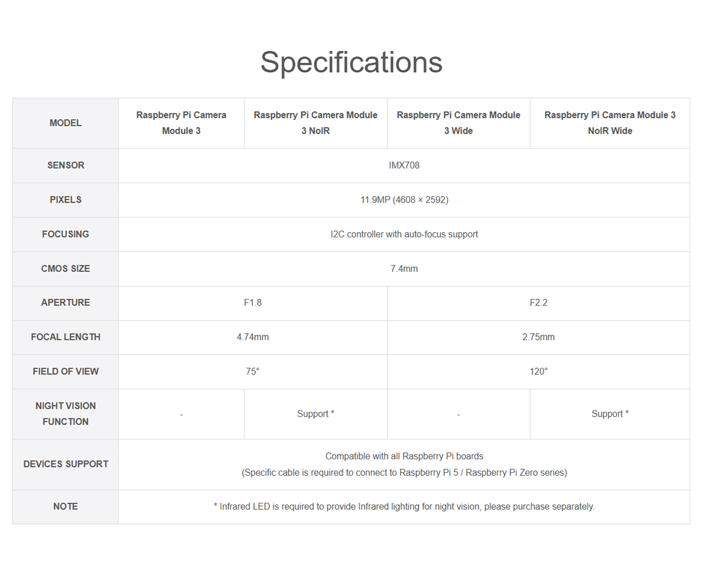Click the MODEL row header
Image resolution: width=705 pixels, height=588 pixels.
[65, 123]
